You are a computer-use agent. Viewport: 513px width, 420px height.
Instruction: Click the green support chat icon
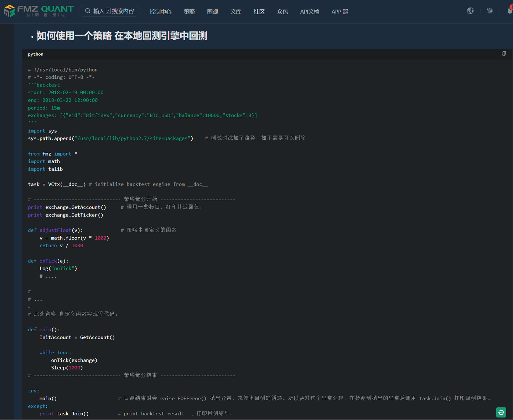click(x=501, y=413)
